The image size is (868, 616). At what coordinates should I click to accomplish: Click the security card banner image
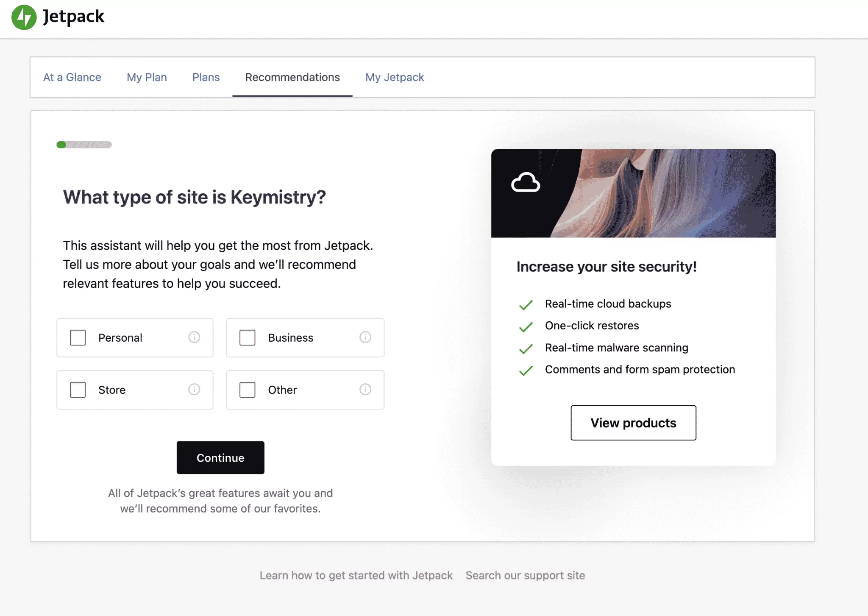(x=633, y=193)
